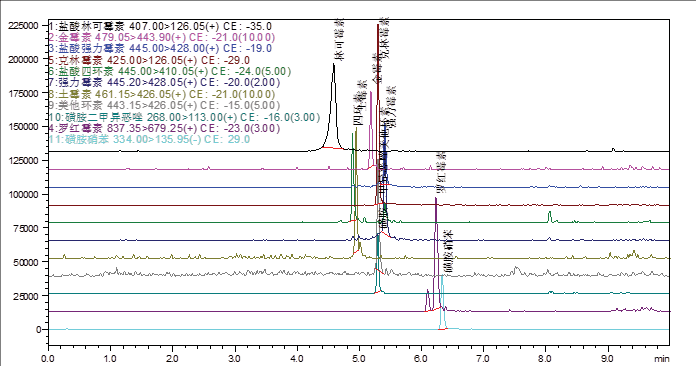Select legend entry 9 美他环素 443.15>426.05
Screen dimensions: 696x366
click(x=164, y=106)
